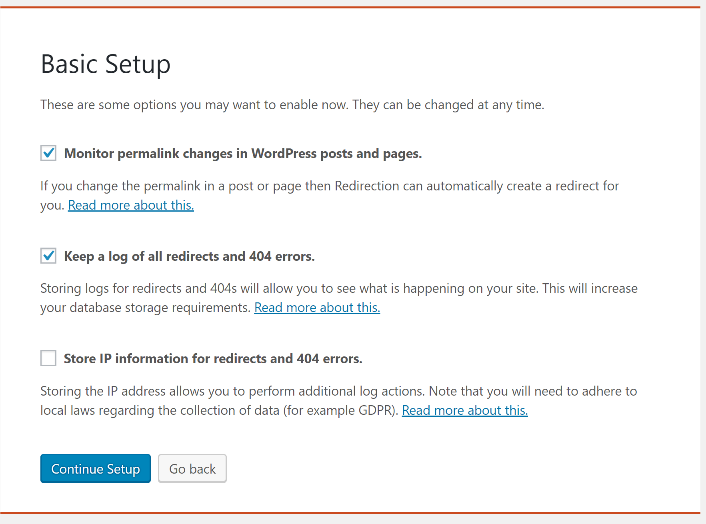
Task: Click the 'Keep a log of all redirects' label
Action: (189, 256)
